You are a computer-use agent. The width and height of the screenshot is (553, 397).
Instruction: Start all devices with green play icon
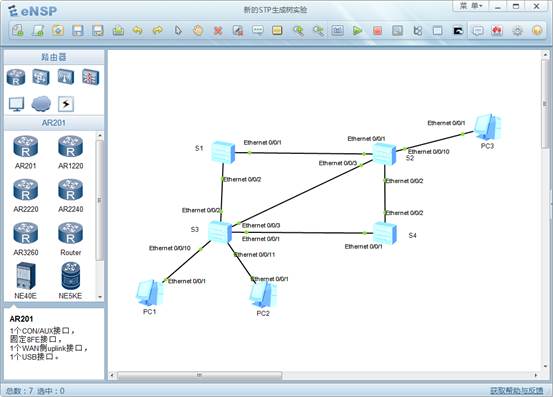tap(357, 31)
